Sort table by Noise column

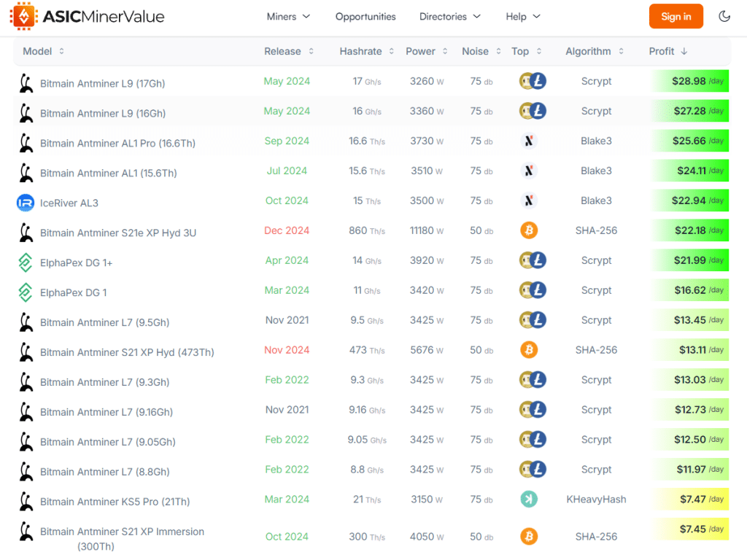481,52
